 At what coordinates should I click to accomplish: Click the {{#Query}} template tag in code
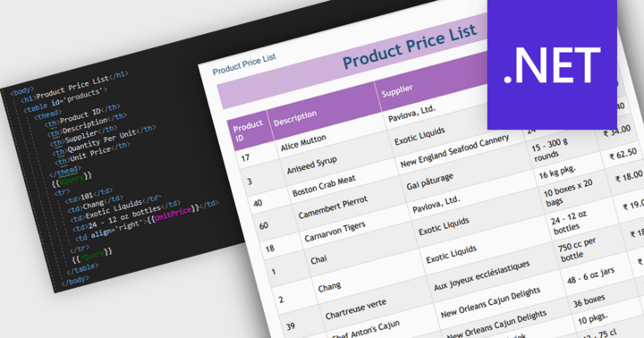click(x=72, y=180)
